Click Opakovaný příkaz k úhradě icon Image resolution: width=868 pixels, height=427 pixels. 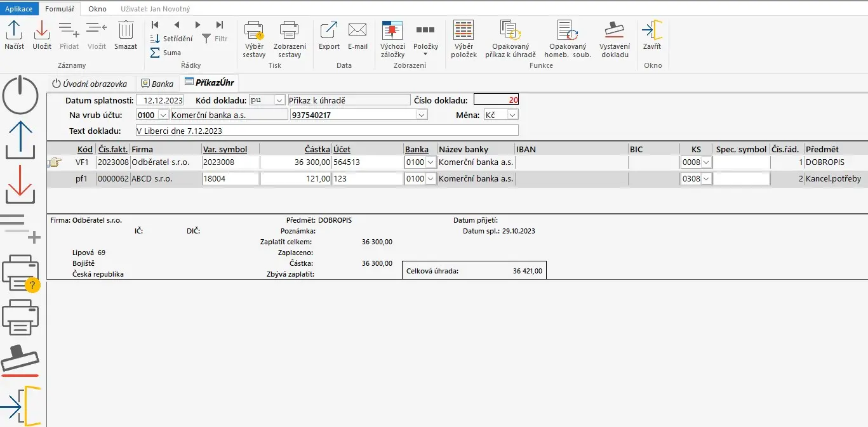510,30
